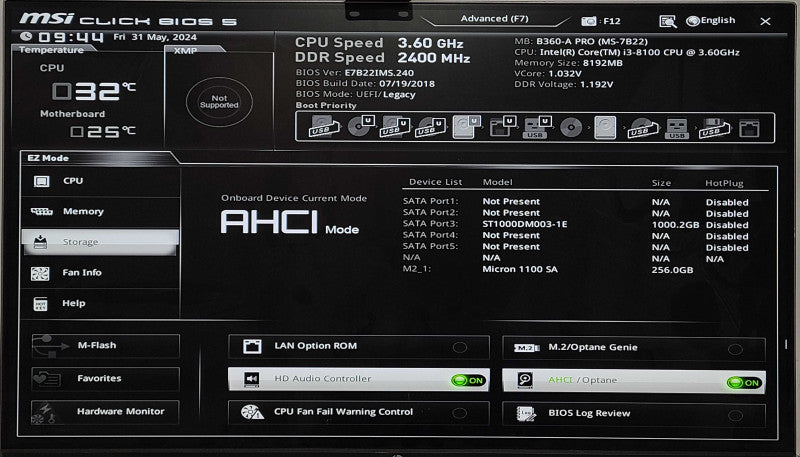Click the "M2_1:" device label
This screenshot has width=800, height=457.
(417, 269)
